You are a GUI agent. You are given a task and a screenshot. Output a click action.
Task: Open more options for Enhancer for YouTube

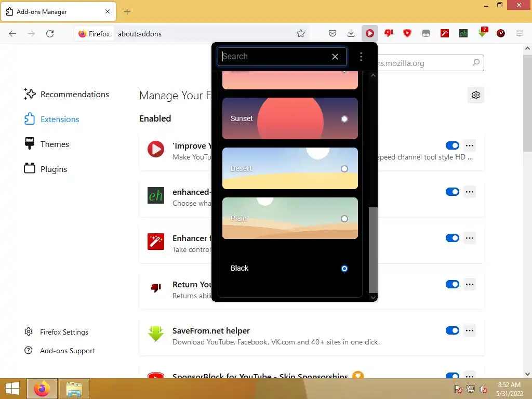click(470, 238)
